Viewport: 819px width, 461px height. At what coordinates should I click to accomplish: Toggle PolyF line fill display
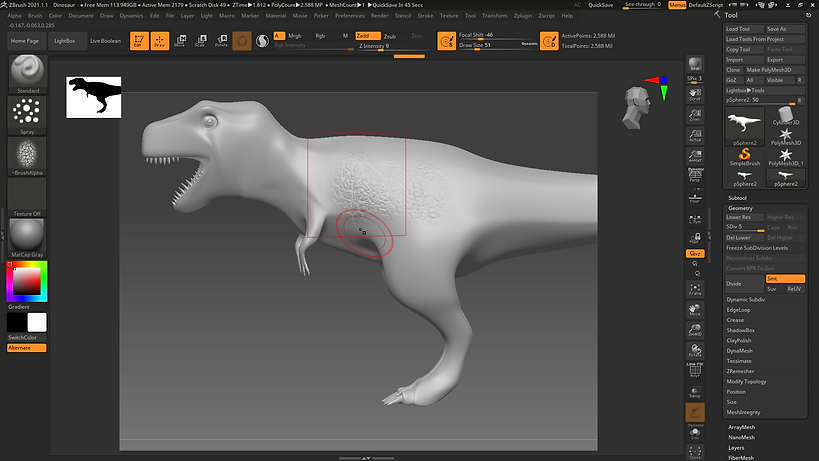coord(695,370)
